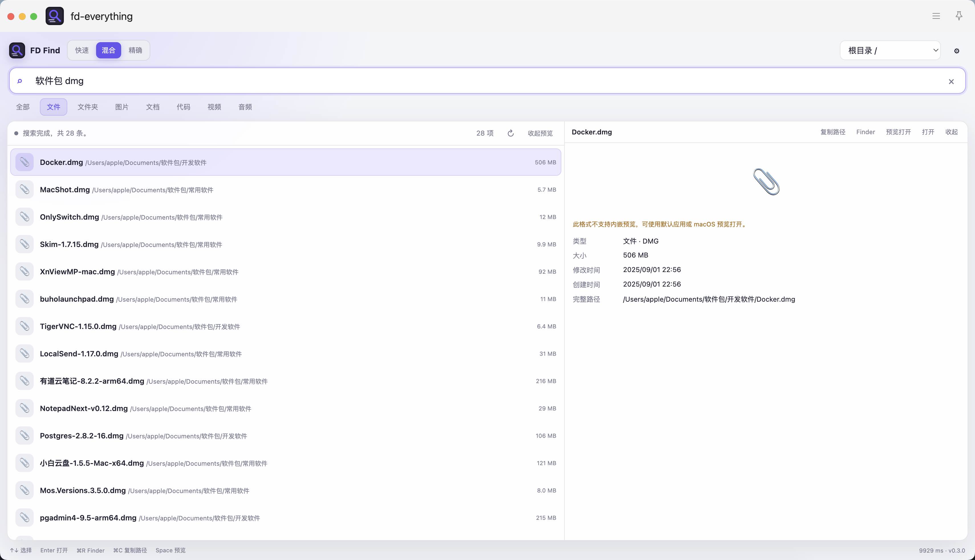This screenshot has height=560, width=975.
Task: Select the Postgres-2.8.2-16.dmg file name
Action: pos(82,436)
